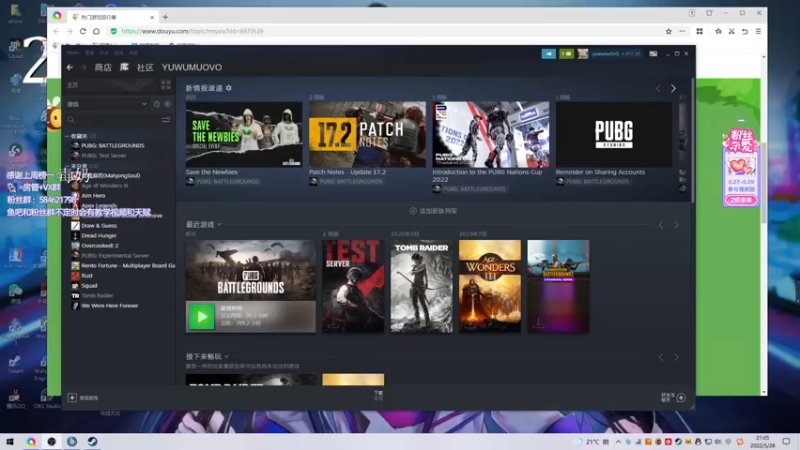Select Aim Hero in the game list

pos(93,195)
